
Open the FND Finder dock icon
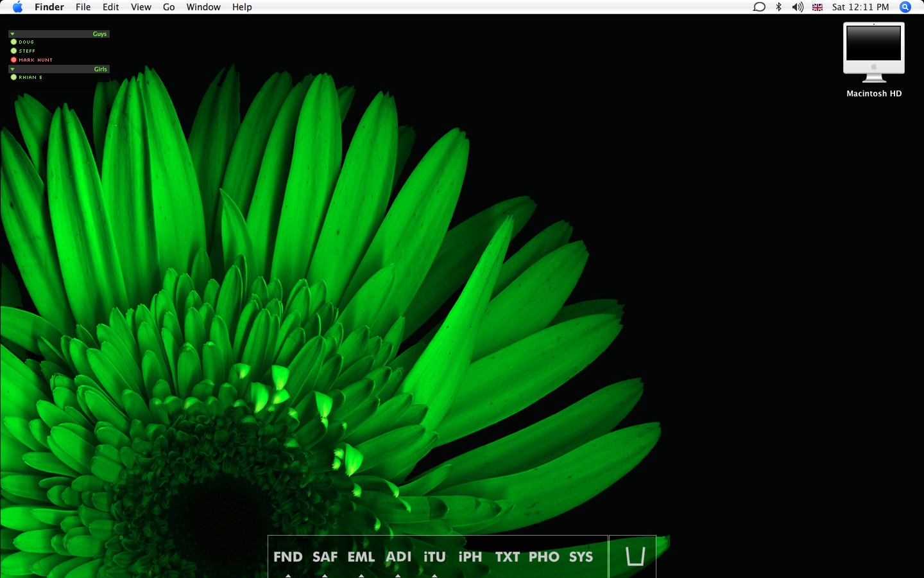287,557
